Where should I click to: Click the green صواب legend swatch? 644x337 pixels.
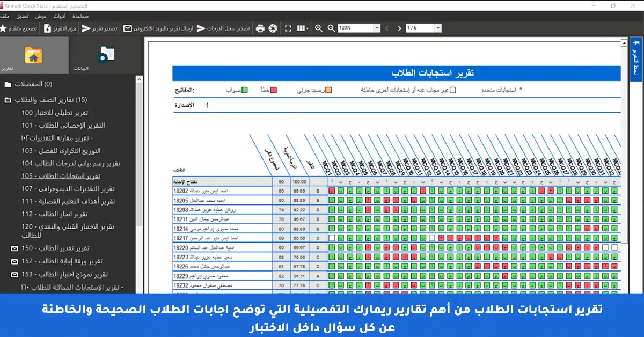coord(245,89)
